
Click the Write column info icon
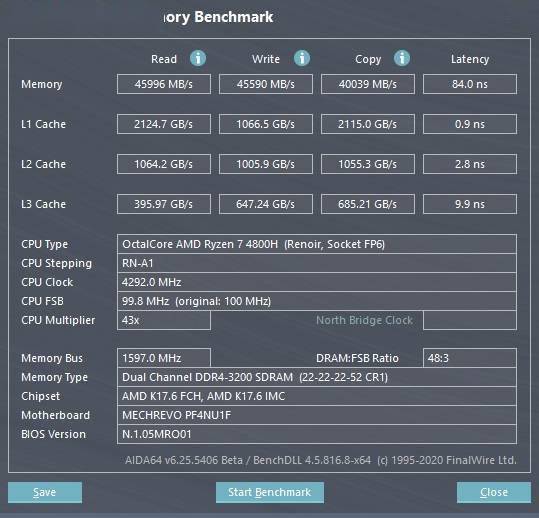(x=302, y=58)
